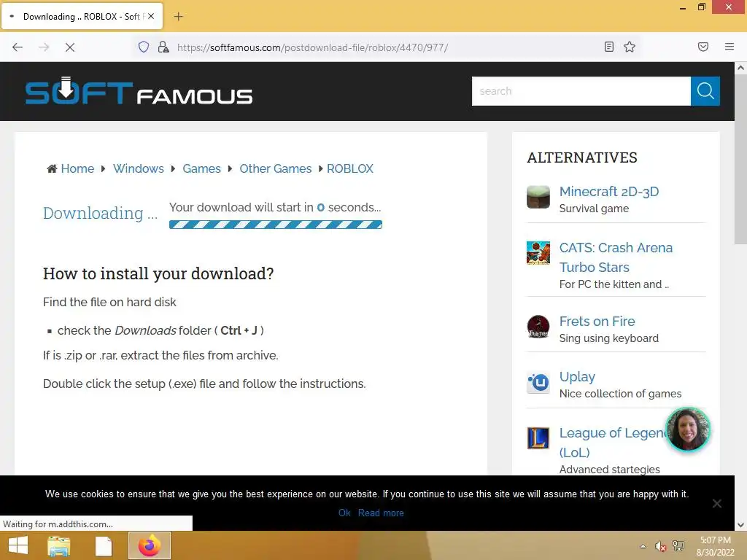
Task: Click the Uplay logo icon
Action: pos(538,382)
